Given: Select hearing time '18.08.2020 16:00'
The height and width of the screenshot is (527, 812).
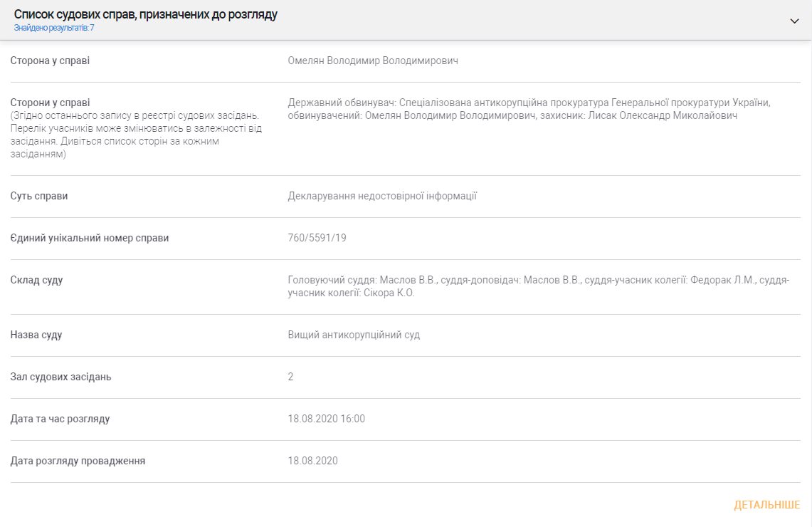Looking at the screenshot, I should [326, 419].
